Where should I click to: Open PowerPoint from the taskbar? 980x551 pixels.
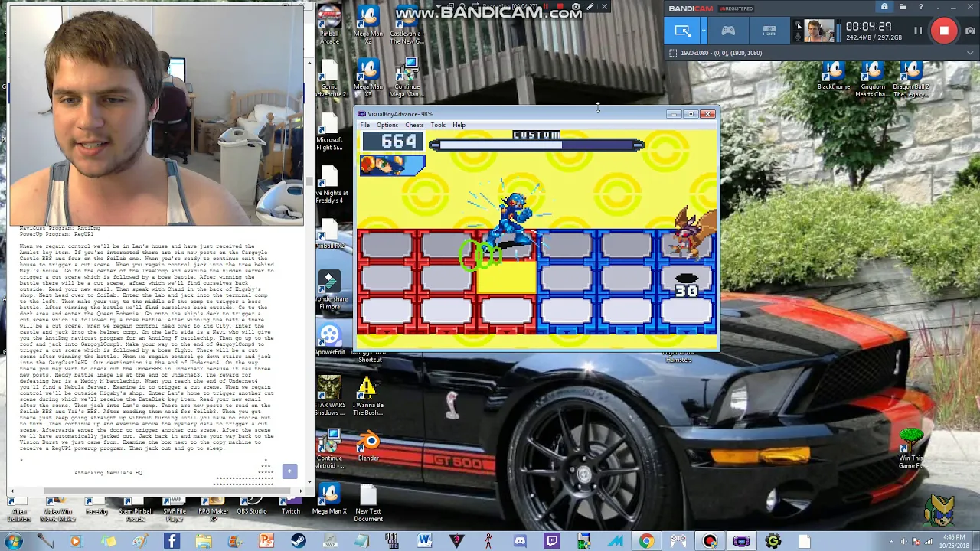266,542
